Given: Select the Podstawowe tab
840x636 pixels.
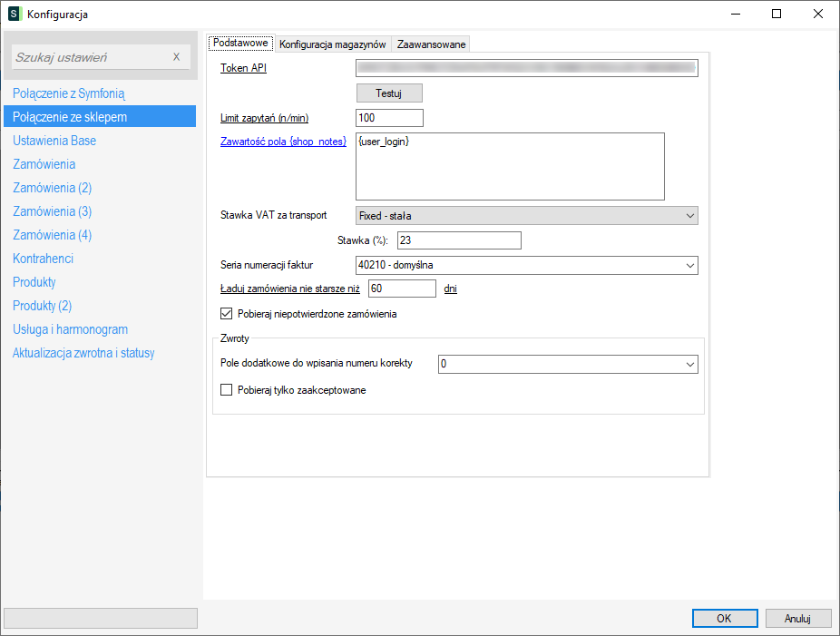Looking at the screenshot, I should coord(240,44).
